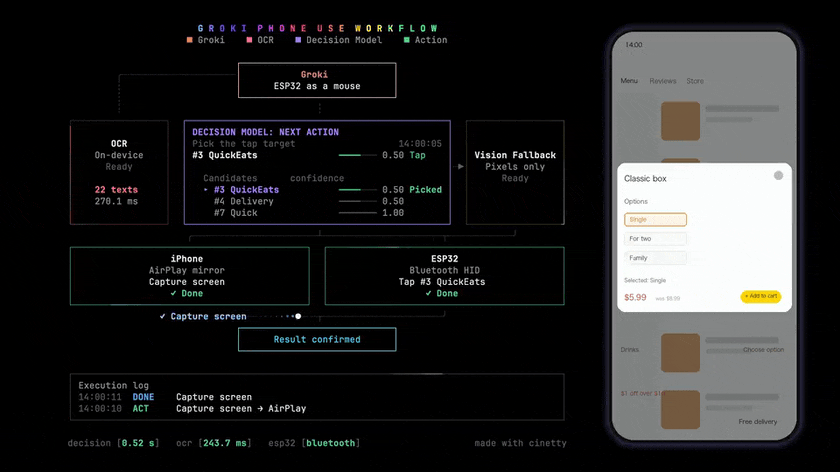Tap the Add to cart button
The width and height of the screenshot is (840, 472).
click(761, 296)
